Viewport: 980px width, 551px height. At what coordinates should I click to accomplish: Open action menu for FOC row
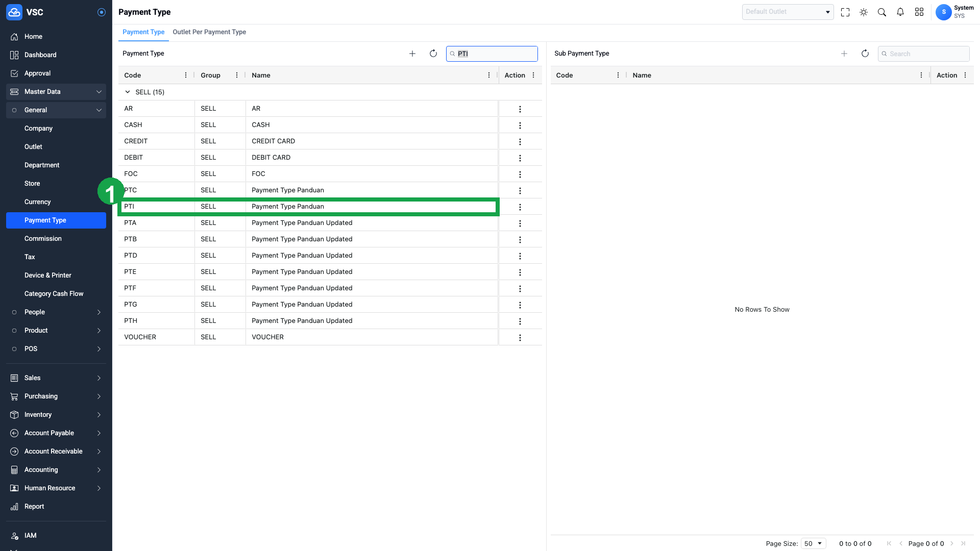click(x=520, y=174)
